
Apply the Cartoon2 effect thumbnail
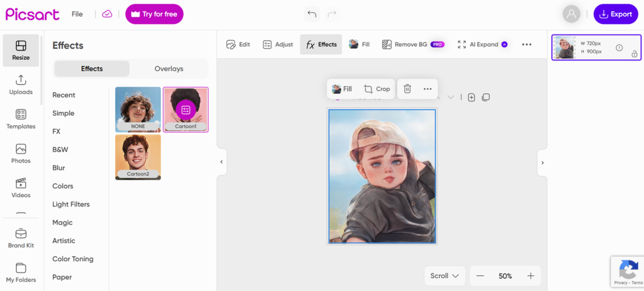(x=138, y=157)
